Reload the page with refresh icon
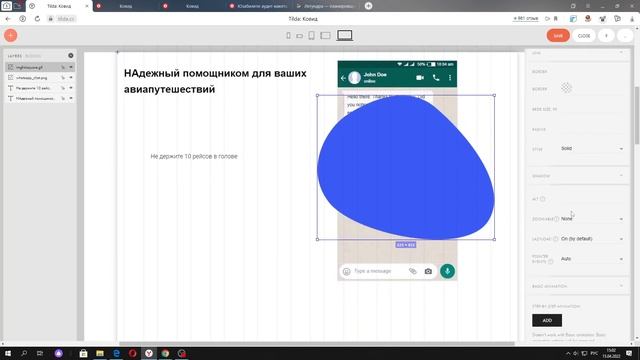The height and width of the screenshot is (360, 640). [x=37, y=19]
